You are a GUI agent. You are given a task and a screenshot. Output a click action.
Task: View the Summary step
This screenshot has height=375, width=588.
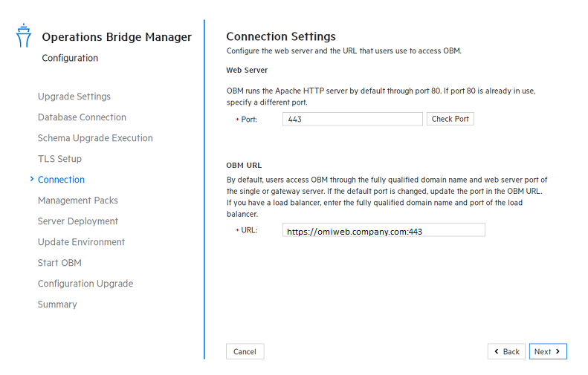pos(57,304)
